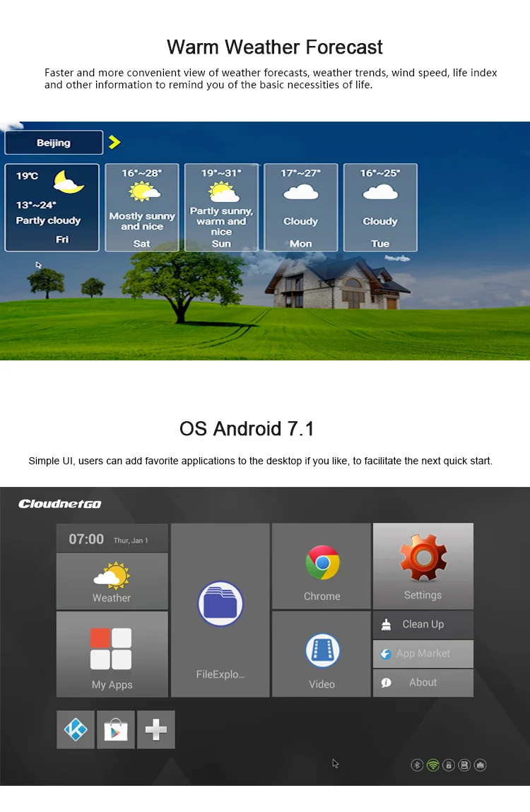Select Saturday's Mostly sunny forecast card
This screenshot has height=812, width=530.
coord(142,208)
